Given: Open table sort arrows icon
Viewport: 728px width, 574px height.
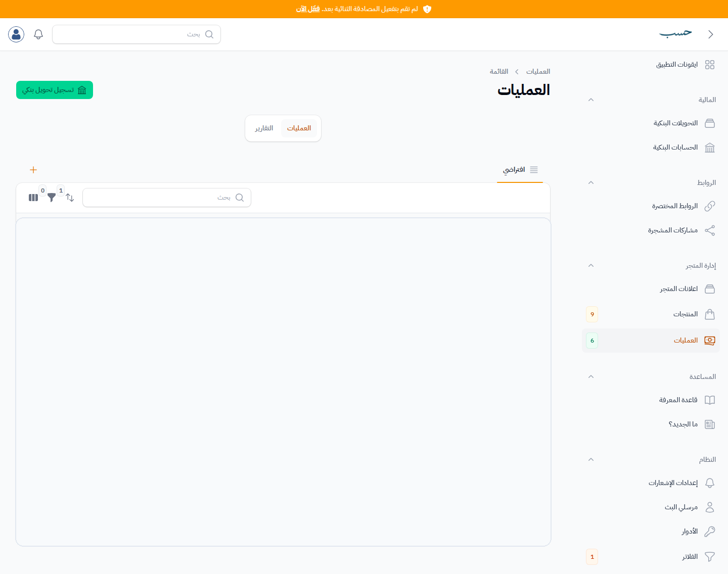Looking at the screenshot, I should [x=70, y=198].
